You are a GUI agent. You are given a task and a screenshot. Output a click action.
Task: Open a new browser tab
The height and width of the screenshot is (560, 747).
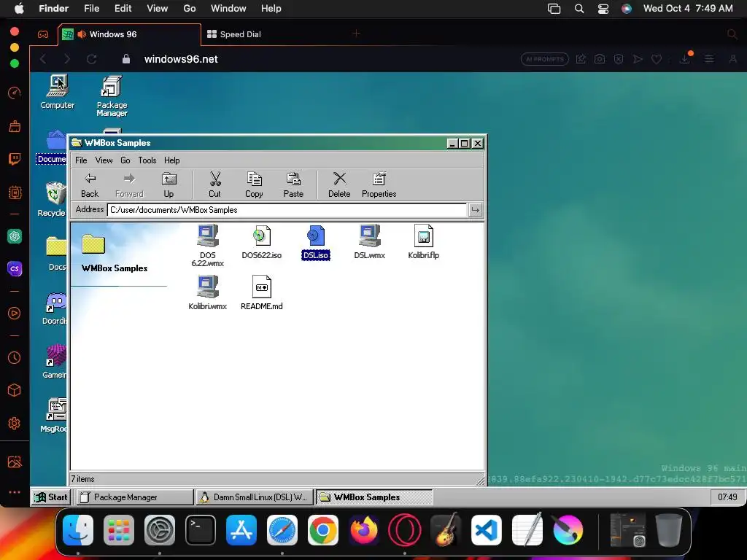(356, 34)
